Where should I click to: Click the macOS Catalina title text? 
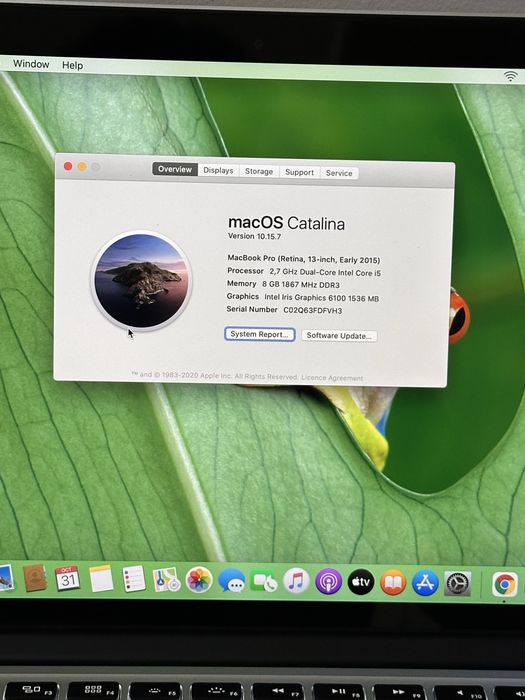286,222
